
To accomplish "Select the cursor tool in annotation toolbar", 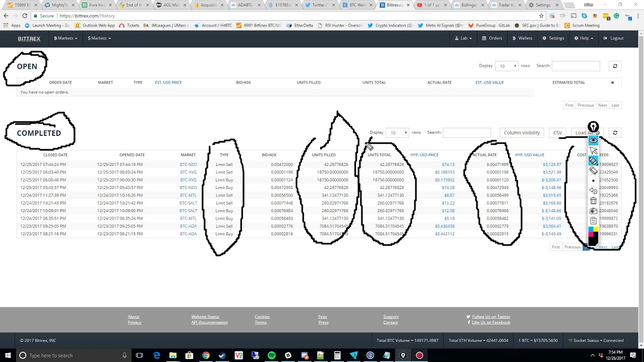I will click(x=593, y=151).
